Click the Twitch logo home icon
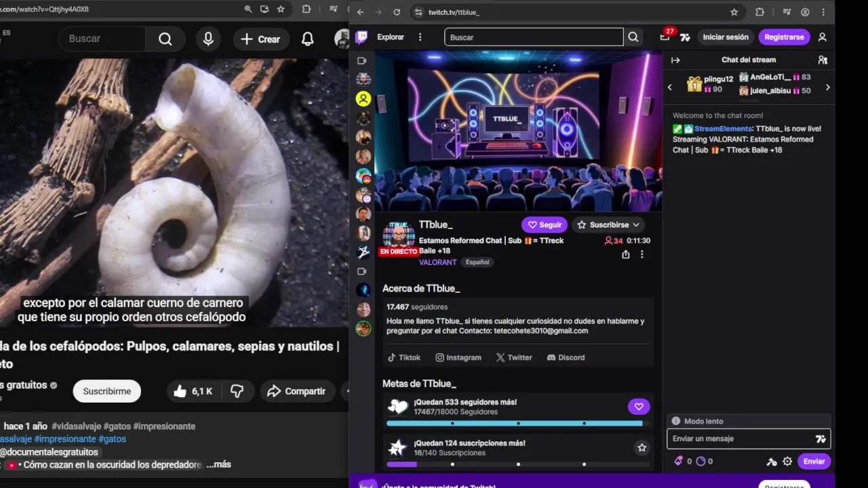Image resolution: width=868 pixels, height=488 pixels. 362,37
